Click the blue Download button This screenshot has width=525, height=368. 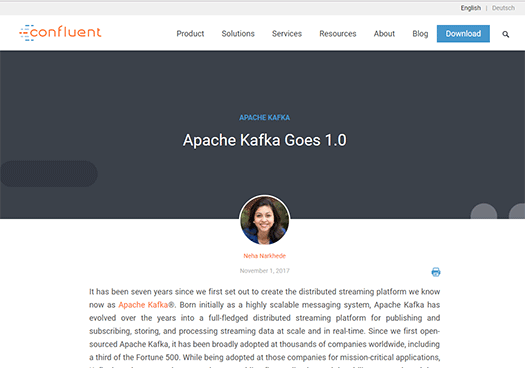point(463,34)
